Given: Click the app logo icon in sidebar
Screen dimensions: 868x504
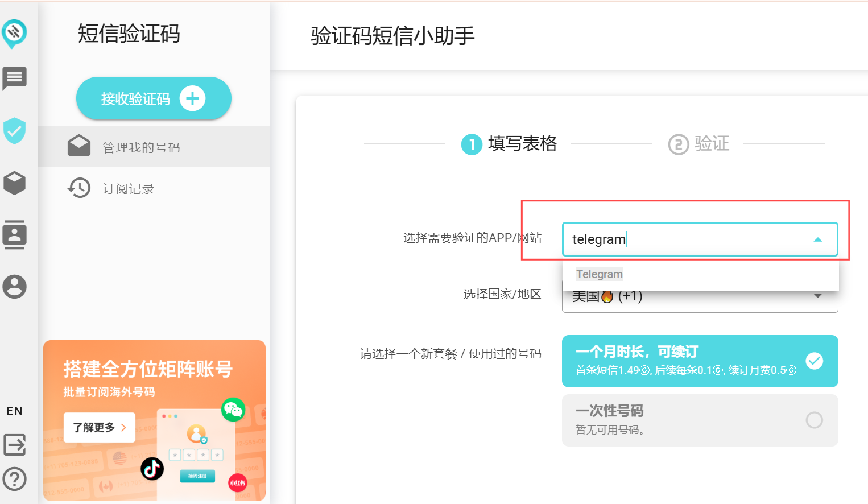Looking at the screenshot, I should (x=14, y=34).
